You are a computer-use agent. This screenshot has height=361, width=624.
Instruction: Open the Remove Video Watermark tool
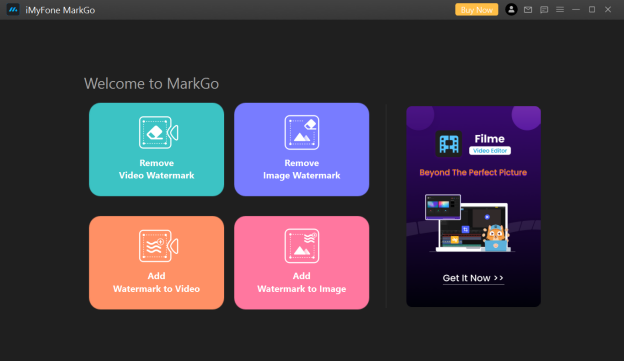pyautogui.click(x=156, y=149)
